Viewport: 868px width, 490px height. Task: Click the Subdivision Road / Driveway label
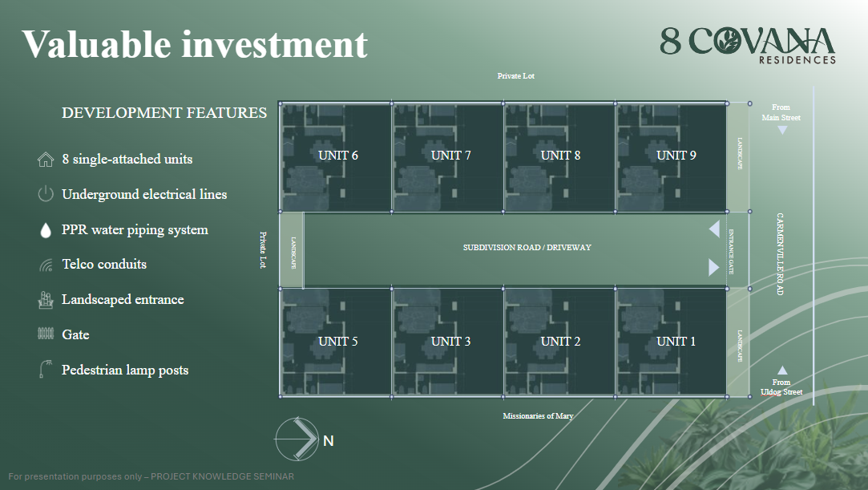tap(527, 248)
